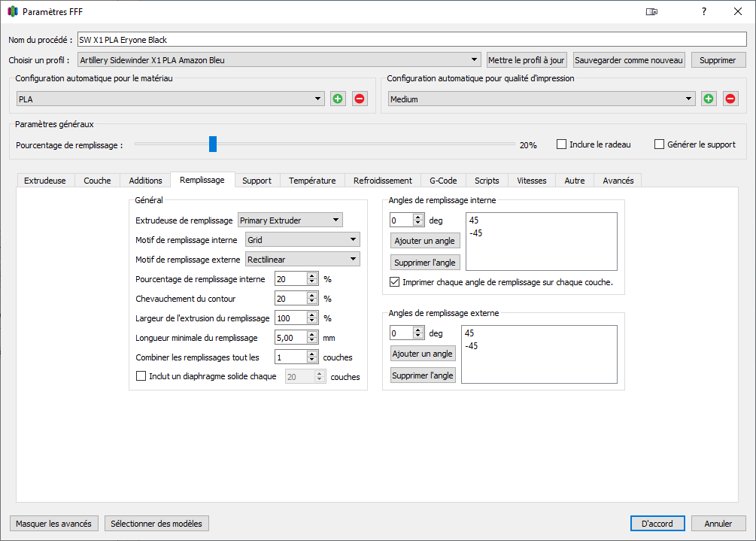Click the title bar display switch icon
756x541 pixels.
tap(651, 11)
